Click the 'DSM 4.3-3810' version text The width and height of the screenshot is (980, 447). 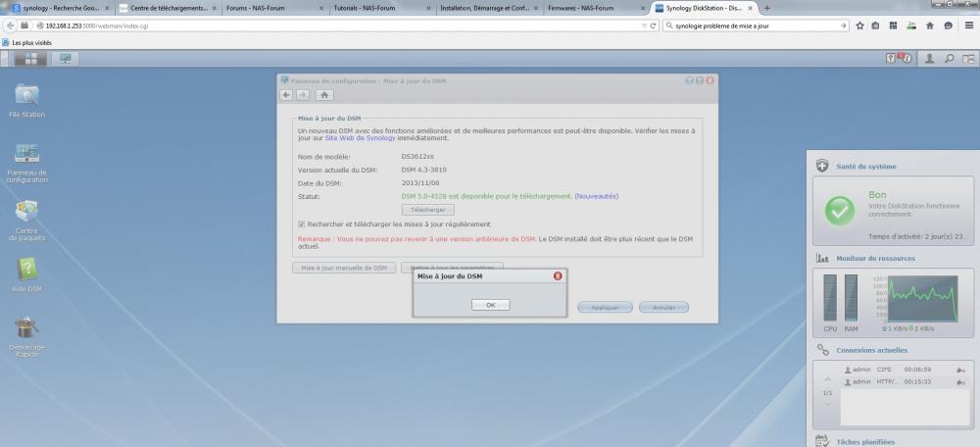tap(423, 170)
